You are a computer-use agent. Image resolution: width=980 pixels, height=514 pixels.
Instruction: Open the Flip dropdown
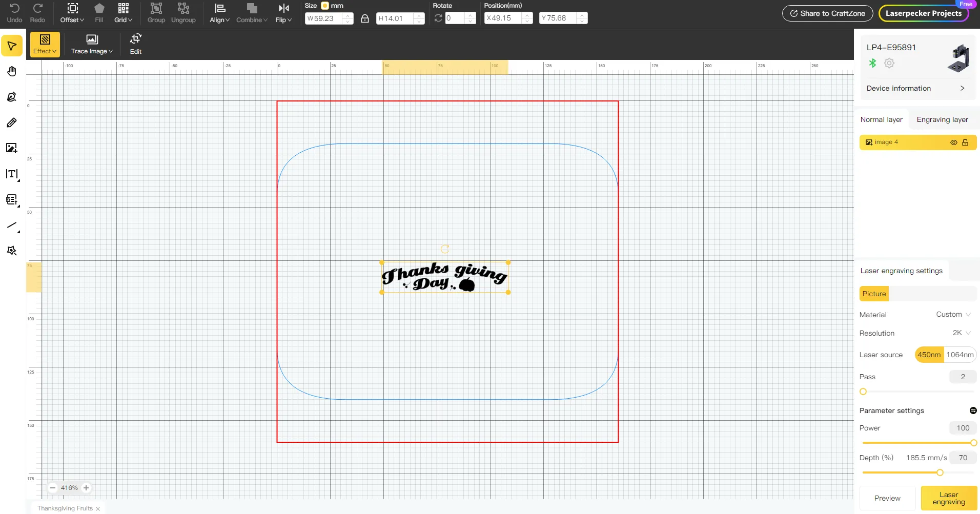[283, 13]
